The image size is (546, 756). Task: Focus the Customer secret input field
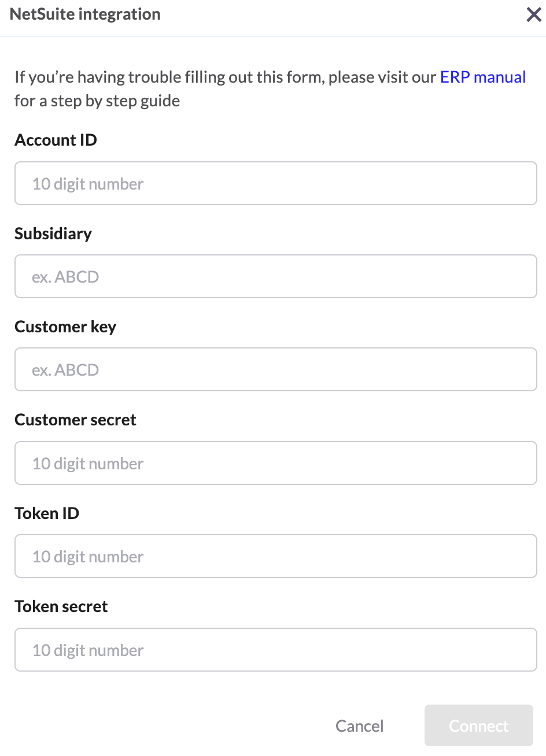[276, 464]
